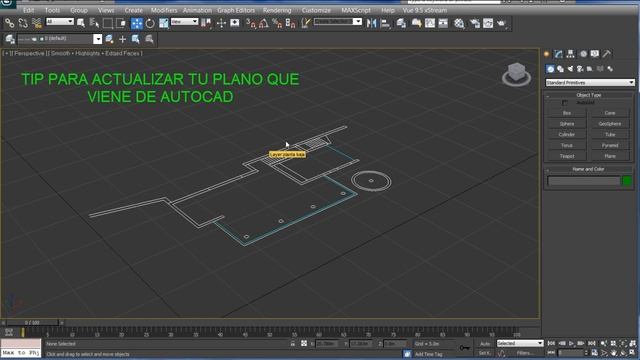Click the Sphere primitive button
The image size is (640, 360).
click(x=567, y=124)
